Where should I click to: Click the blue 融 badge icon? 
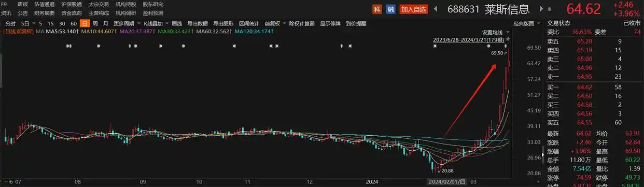pos(390,9)
